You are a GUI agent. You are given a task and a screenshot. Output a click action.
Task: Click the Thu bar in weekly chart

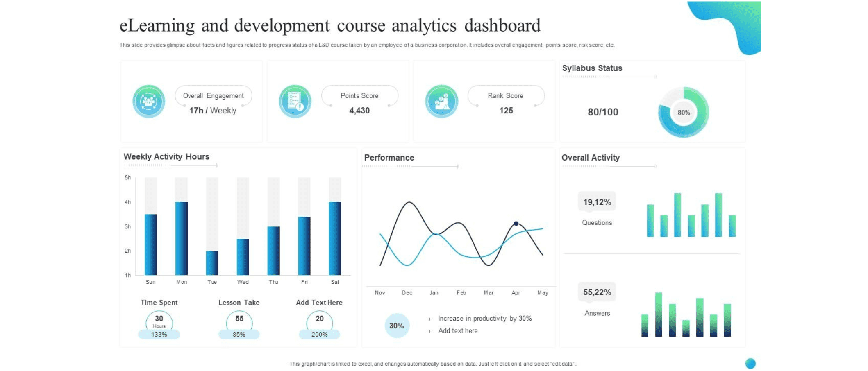pyautogui.click(x=274, y=251)
